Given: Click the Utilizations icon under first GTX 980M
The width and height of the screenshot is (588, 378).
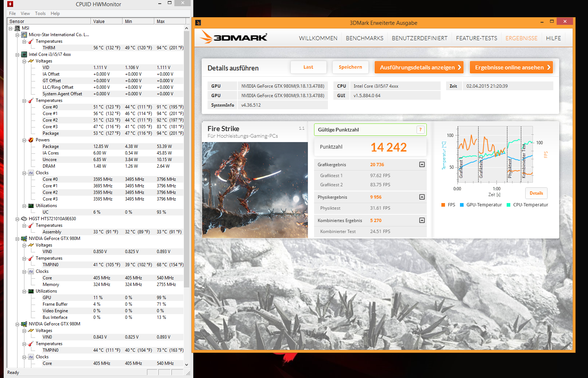Looking at the screenshot, I should click(31, 291).
